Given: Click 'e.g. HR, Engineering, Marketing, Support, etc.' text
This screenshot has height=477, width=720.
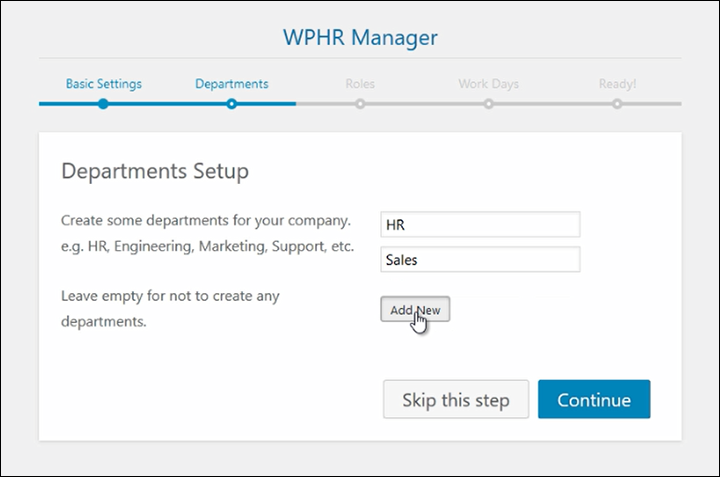Looking at the screenshot, I should click(x=208, y=247).
